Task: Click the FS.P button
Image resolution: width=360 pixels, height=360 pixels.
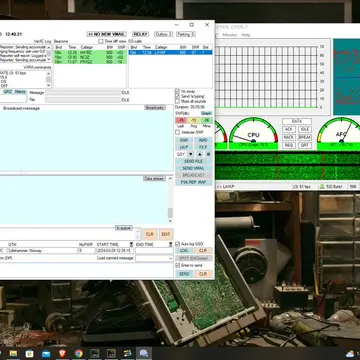Action: [203, 147]
